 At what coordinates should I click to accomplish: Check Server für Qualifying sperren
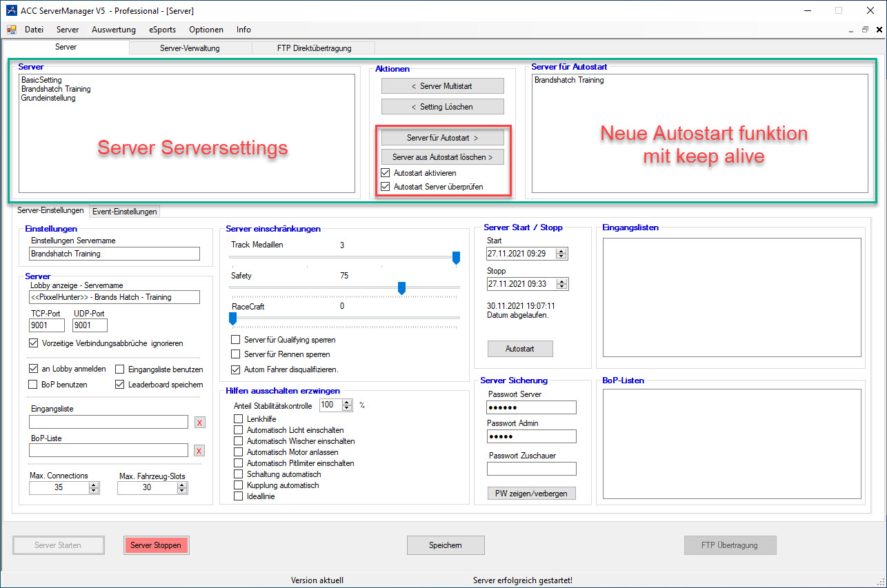pyautogui.click(x=236, y=340)
